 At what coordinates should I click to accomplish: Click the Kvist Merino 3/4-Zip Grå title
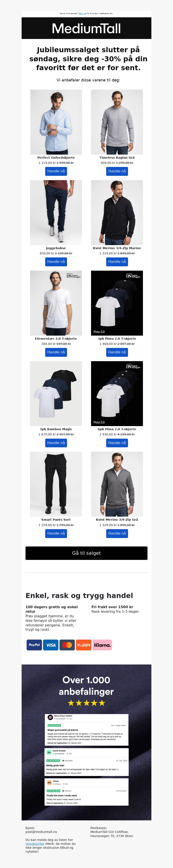tap(117, 520)
